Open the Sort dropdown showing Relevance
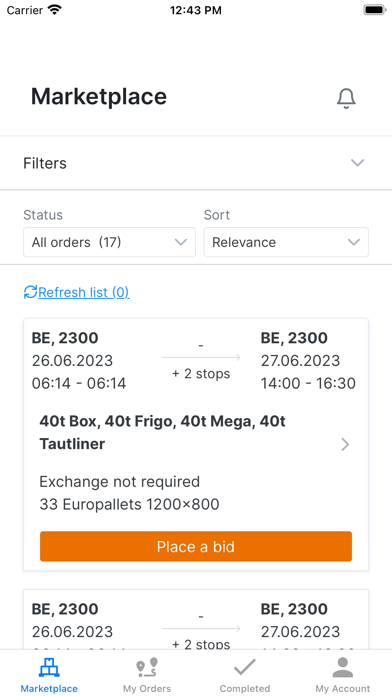The width and height of the screenshot is (392, 696). (286, 242)
